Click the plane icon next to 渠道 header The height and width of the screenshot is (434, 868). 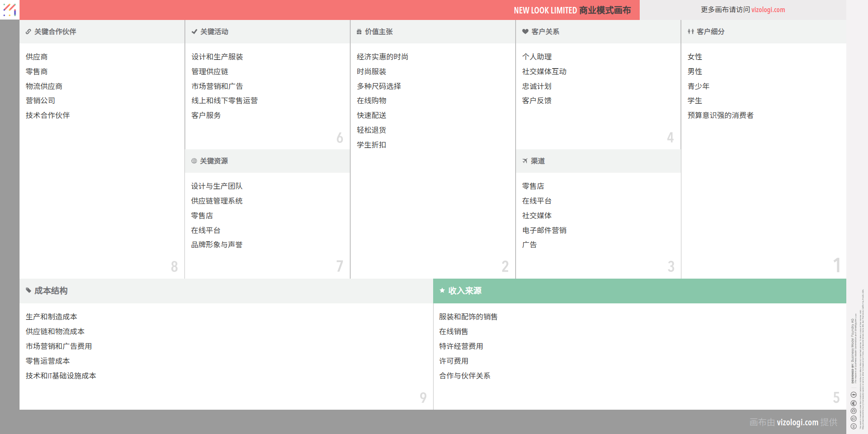coord(524,161)
